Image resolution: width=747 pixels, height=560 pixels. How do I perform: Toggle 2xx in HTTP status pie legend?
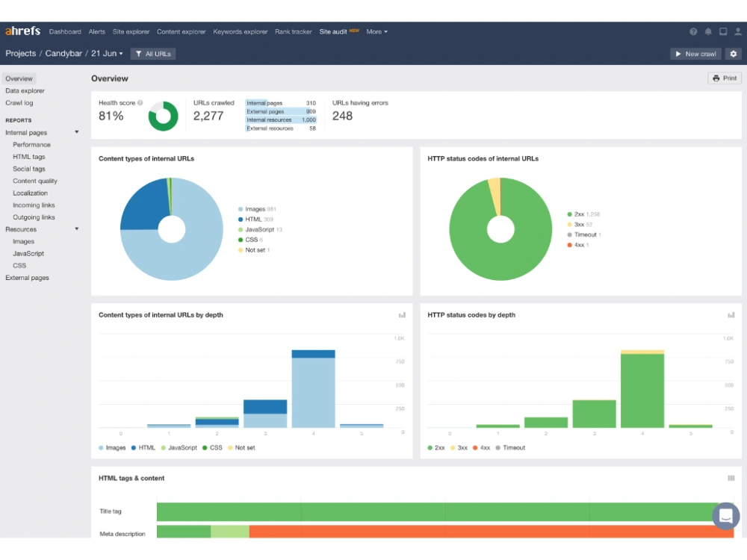point(583,214)
